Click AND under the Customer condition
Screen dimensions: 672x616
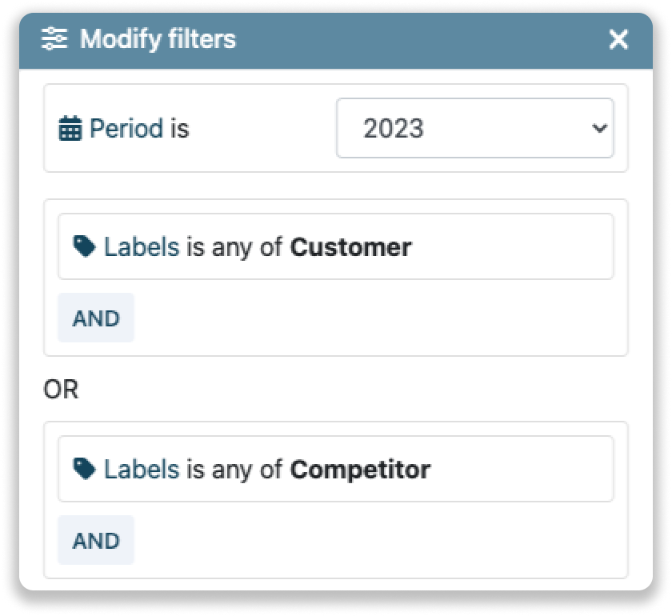[95, 318]
